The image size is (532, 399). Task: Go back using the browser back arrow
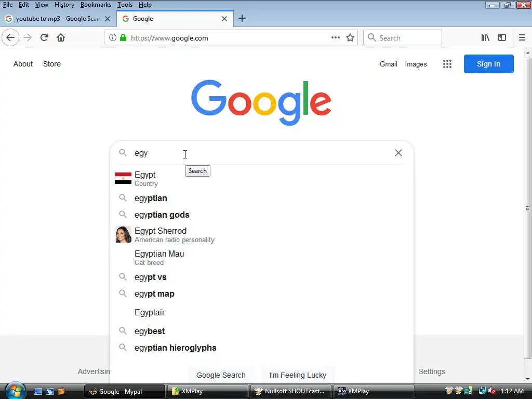tap(10, 37)
